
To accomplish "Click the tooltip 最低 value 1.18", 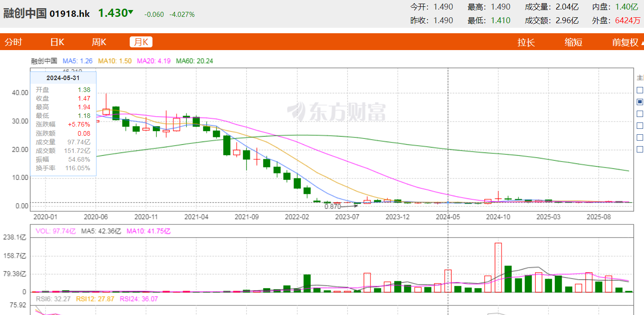I will pyautogui.click(x=84, y=116).
